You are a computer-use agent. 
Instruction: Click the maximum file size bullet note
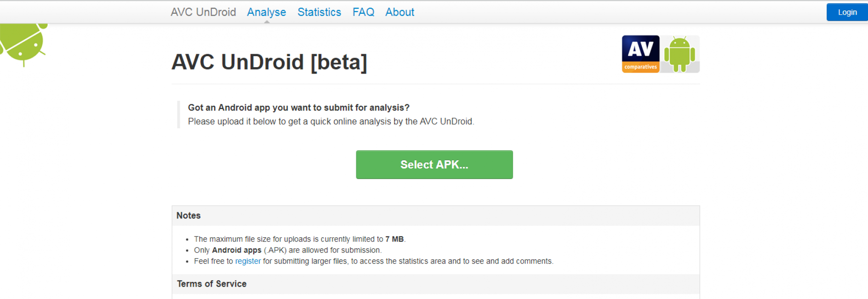pos(300,239)
